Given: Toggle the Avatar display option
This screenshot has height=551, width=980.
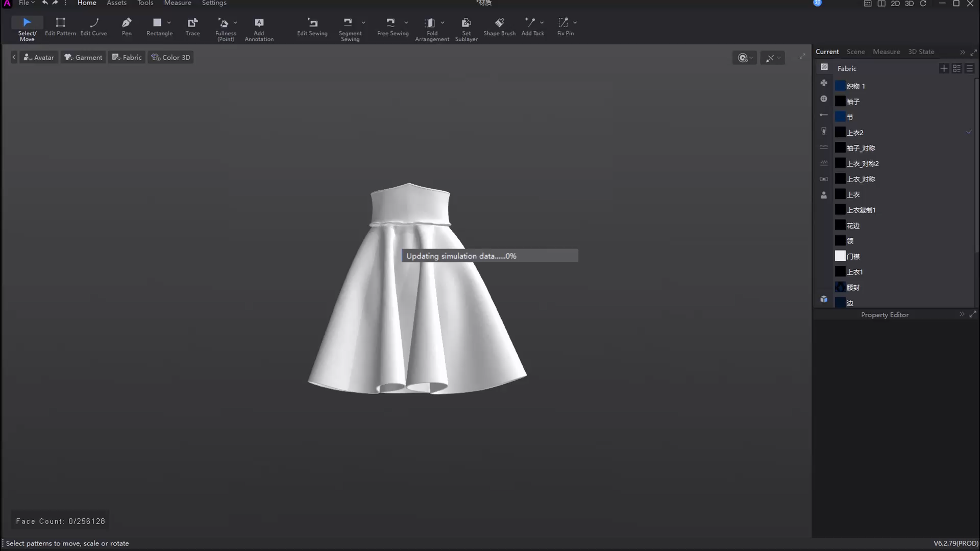Looking at the screenshot, I should point(39,57).
